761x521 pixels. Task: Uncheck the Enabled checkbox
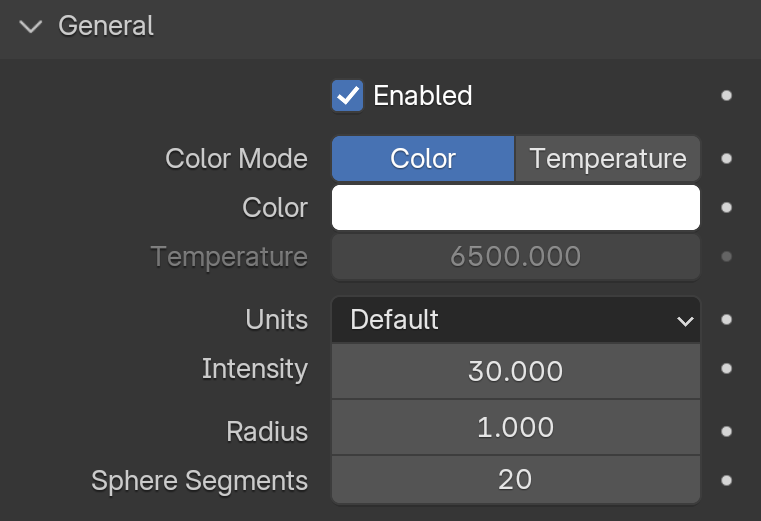point(347,96)
